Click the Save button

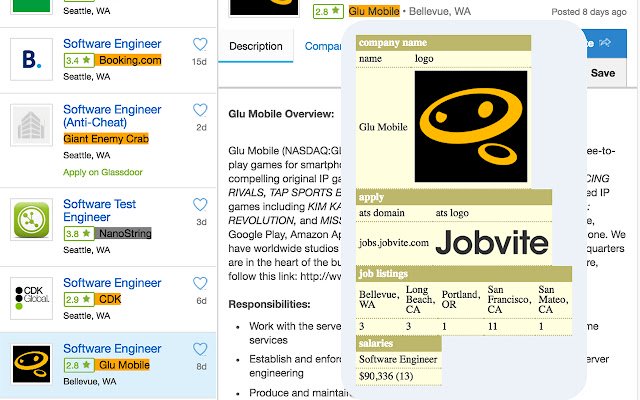(602, 73)
